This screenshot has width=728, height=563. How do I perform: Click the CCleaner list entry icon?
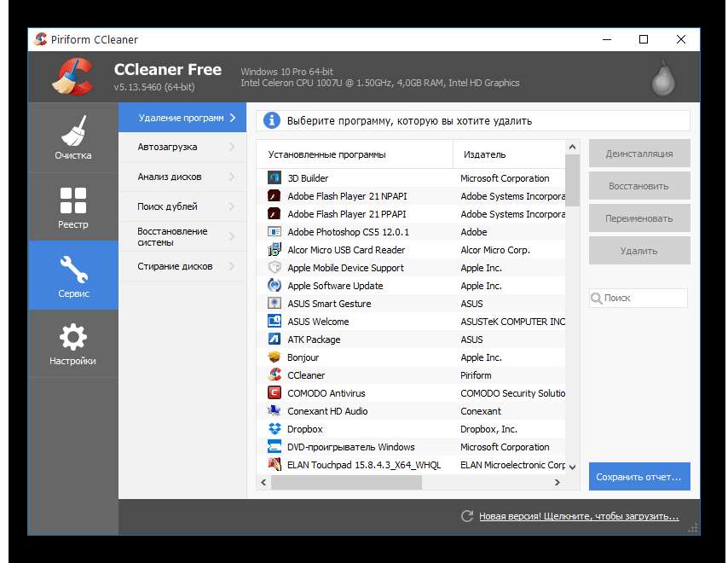click(x=274, y=374)
